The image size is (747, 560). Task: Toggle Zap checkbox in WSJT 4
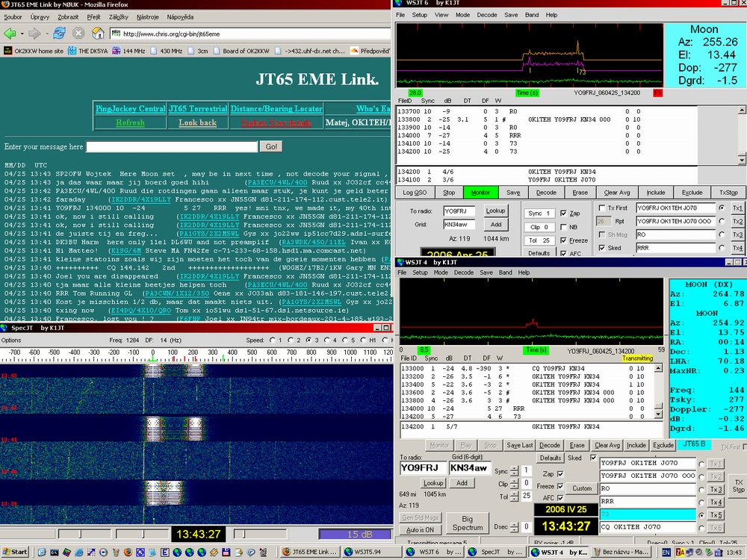560,474
